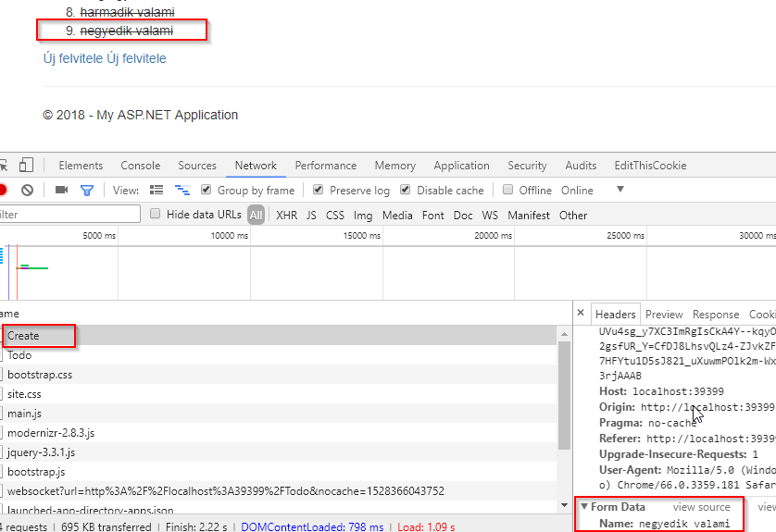Screen dimensions: 776x532
Task: Disable the Preserve log checkbox
Action: tap(319, 191)
